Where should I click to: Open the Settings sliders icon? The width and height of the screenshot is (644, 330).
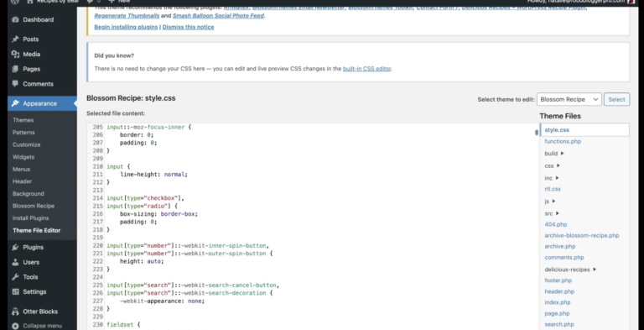click(16, 291)
